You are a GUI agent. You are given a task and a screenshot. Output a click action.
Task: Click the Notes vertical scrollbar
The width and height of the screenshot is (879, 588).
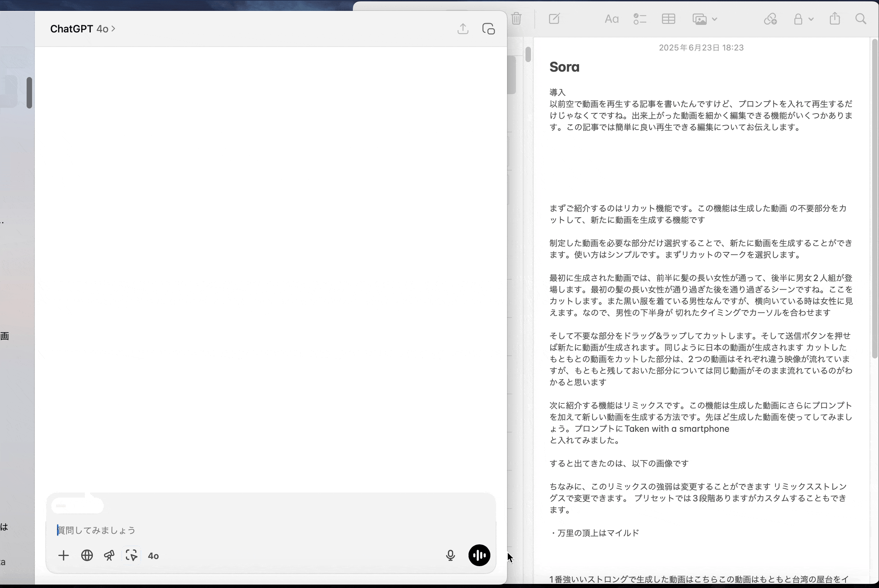pos(875,199)
